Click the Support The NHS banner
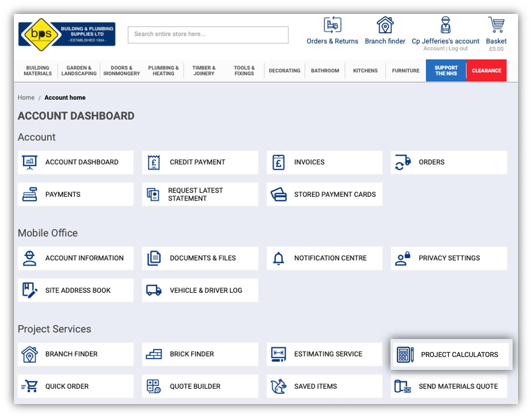The width and height of the screenshot is (532, 418). coord(445,71)
